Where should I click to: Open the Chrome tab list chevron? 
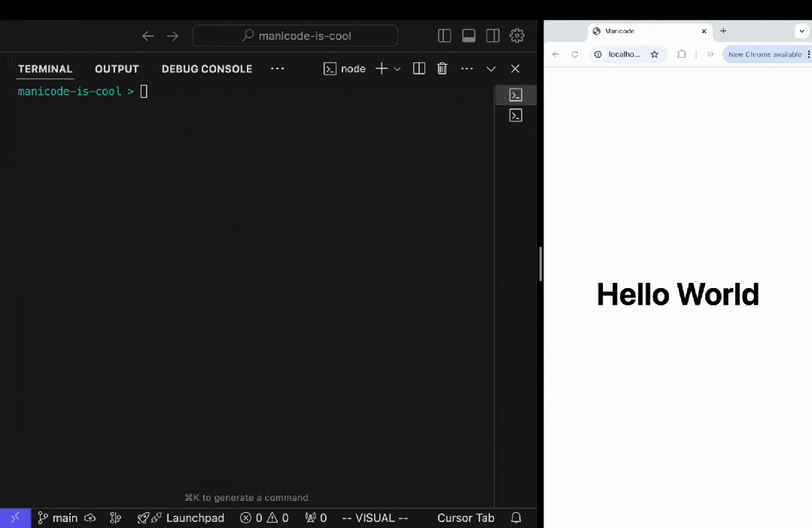(x=803, y=31)
